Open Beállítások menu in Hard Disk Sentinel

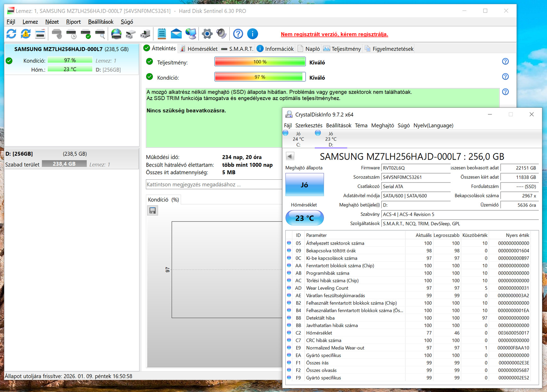101,22
